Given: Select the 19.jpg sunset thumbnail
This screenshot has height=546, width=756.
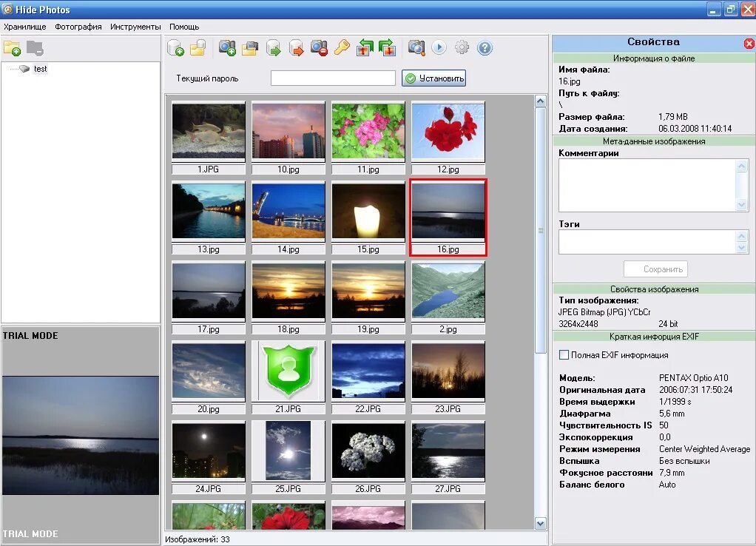Looking at the screenshot, I should [368, 291].
